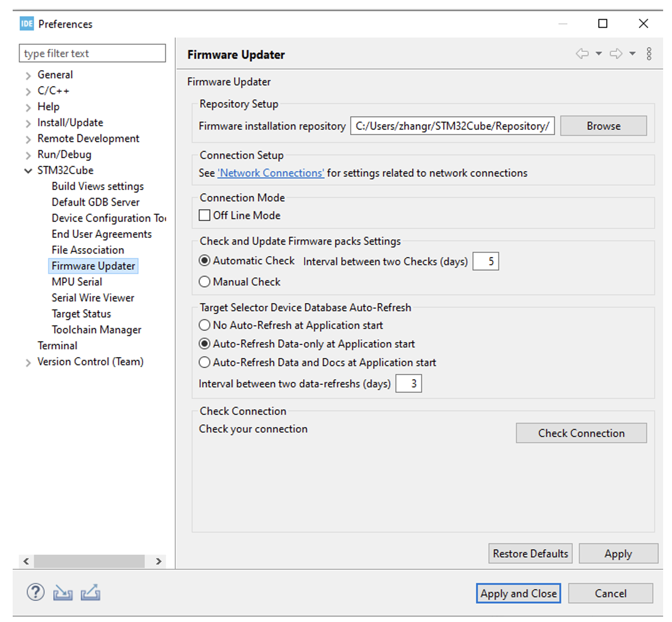Screen dimensions: 672x622
Task: Open the three-dot additional actions menu
Action: 649,54
